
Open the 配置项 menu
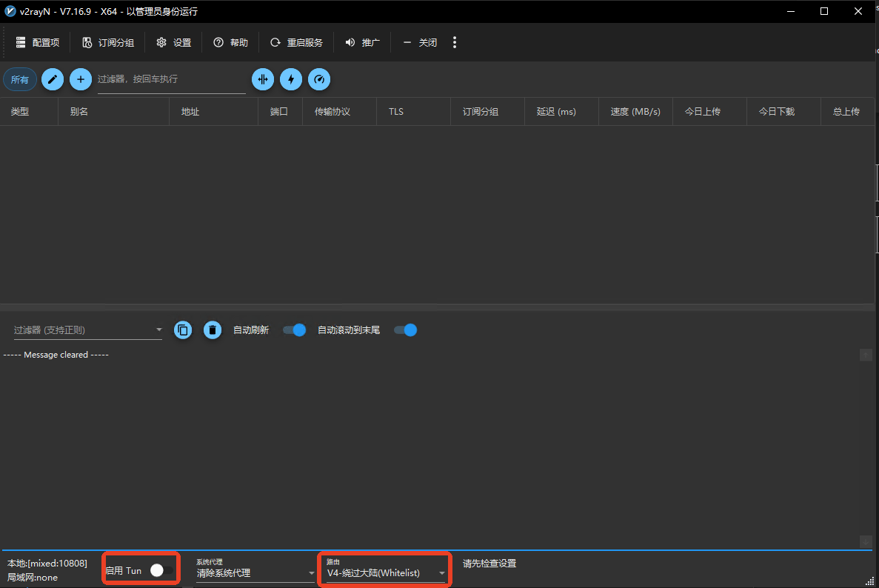37,43
